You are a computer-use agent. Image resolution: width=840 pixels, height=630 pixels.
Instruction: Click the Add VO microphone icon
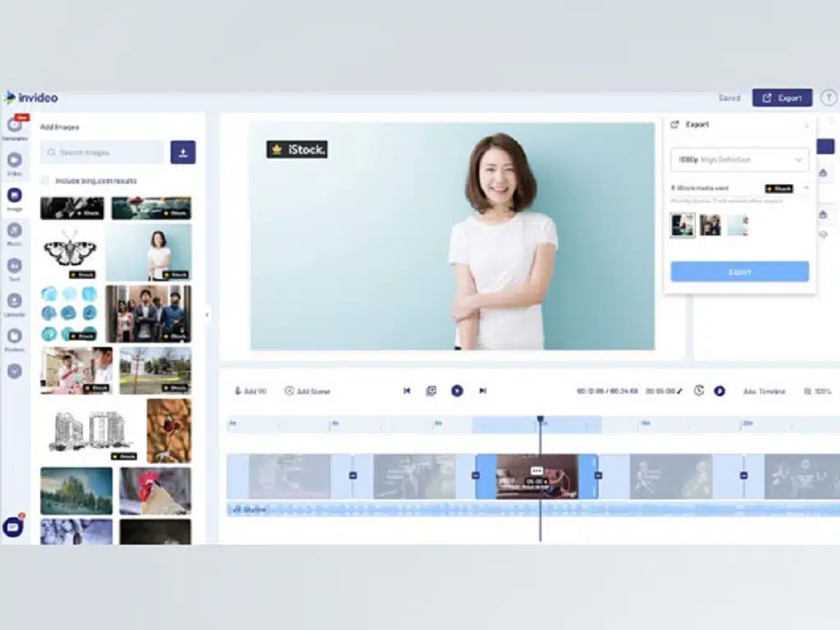238,391
